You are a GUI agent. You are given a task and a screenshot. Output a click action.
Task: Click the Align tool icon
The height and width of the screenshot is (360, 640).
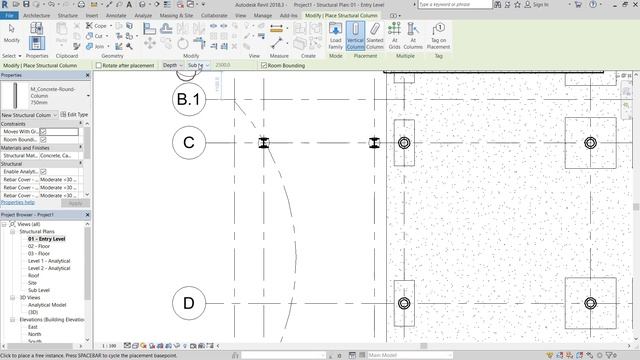[149, 29]
